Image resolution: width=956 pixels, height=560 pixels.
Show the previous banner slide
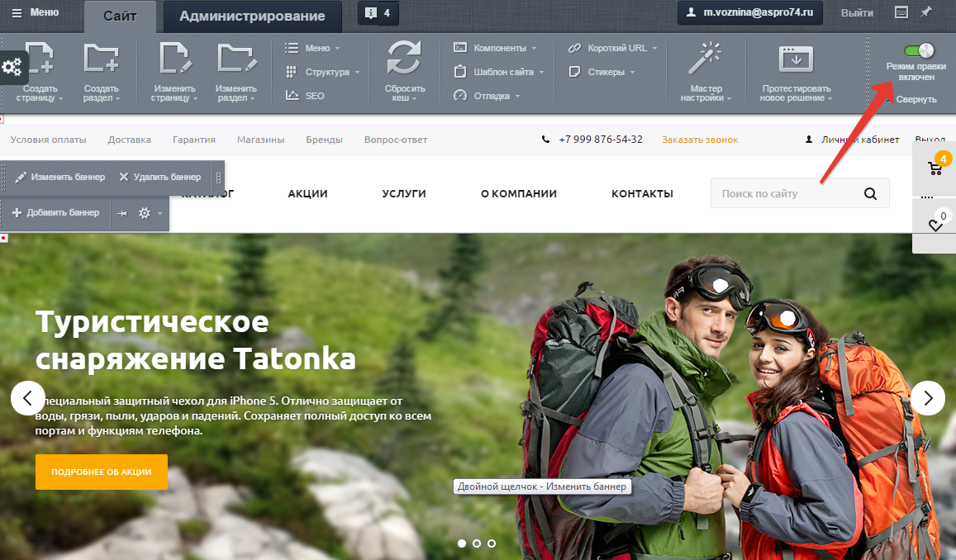[27, 398]
